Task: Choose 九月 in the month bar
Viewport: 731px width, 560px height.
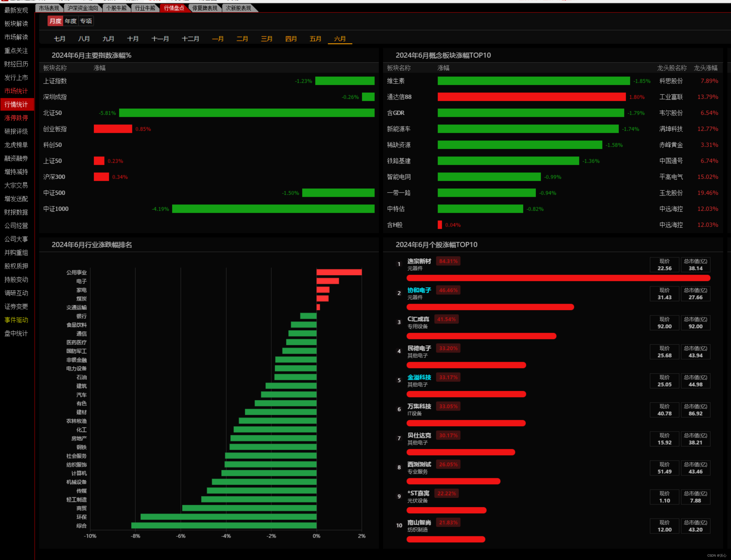Action: 108,39
